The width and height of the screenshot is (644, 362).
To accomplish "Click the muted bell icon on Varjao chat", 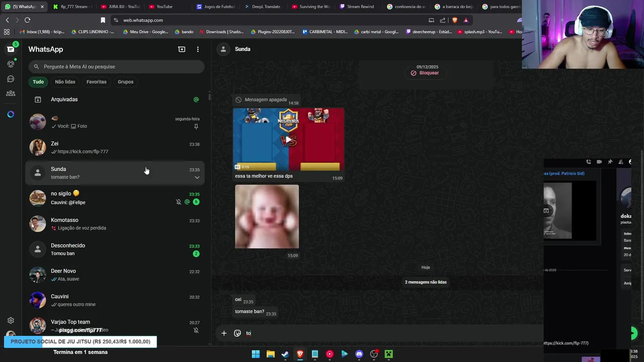I will tap(196, 330).
